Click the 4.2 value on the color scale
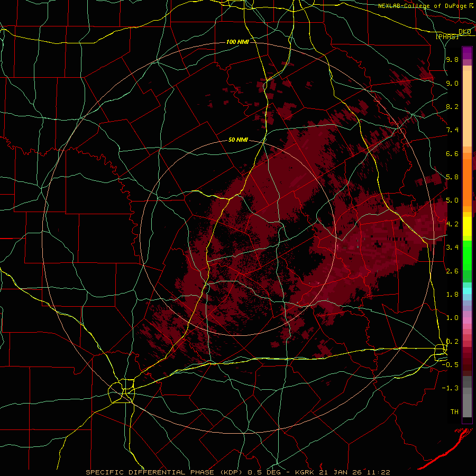476x476 pixels. pos(452,224)
